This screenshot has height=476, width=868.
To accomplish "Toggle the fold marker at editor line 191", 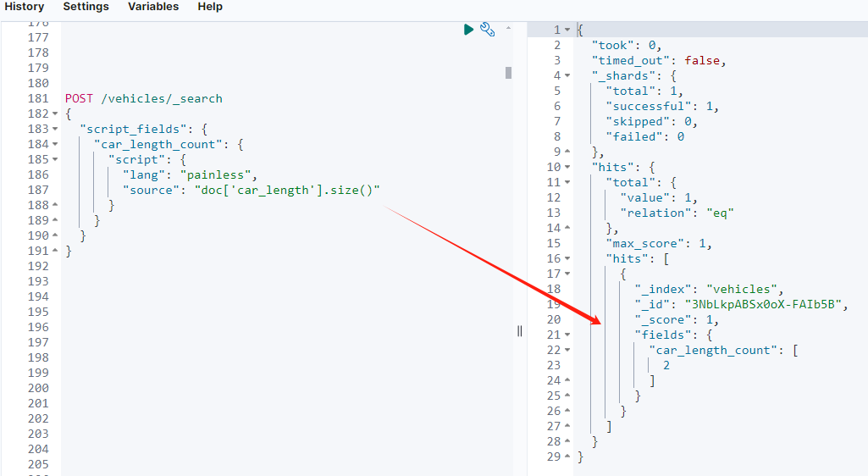I will [x=55, y=251].
